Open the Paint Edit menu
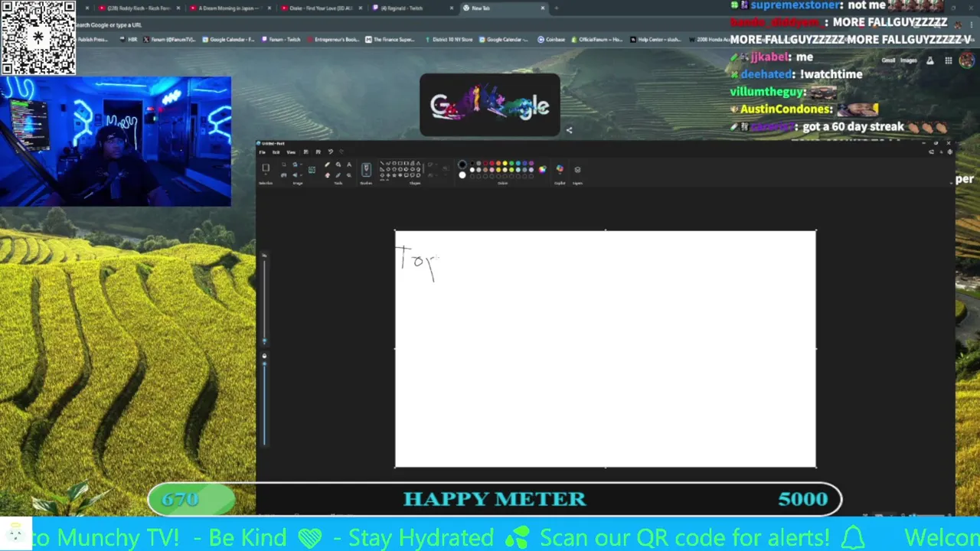 [x=276, y=152]
